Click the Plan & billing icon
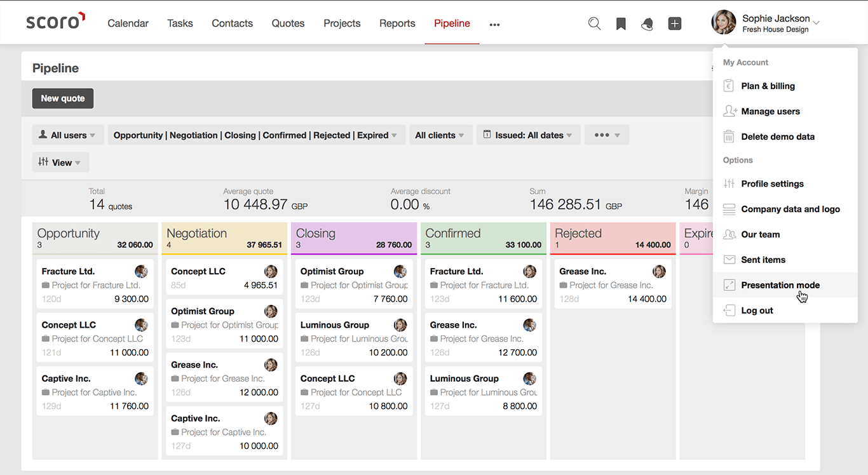The width and height of the screenshot is (868, 475). coord(729,86)
